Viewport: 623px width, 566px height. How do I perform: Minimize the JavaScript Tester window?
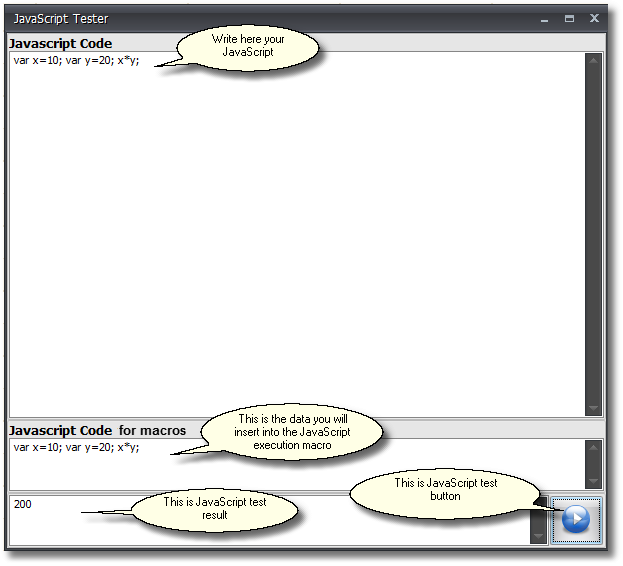point(545,18)
